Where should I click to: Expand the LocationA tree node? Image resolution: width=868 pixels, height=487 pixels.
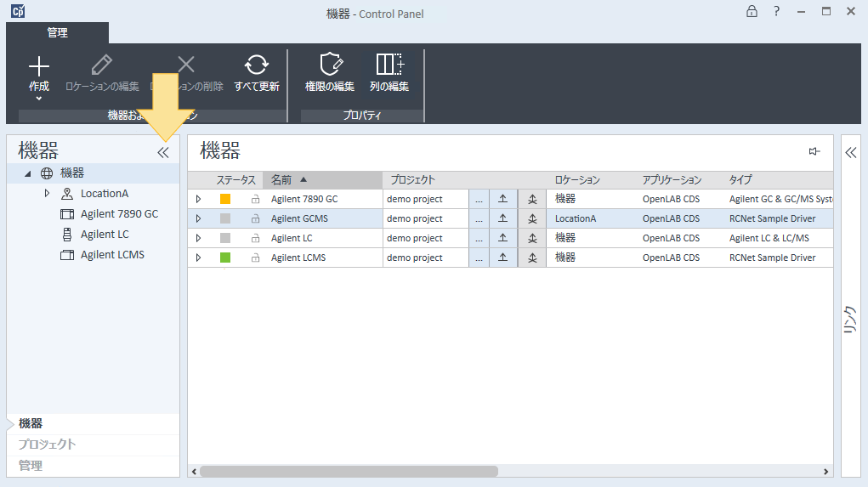pos(47,193)
